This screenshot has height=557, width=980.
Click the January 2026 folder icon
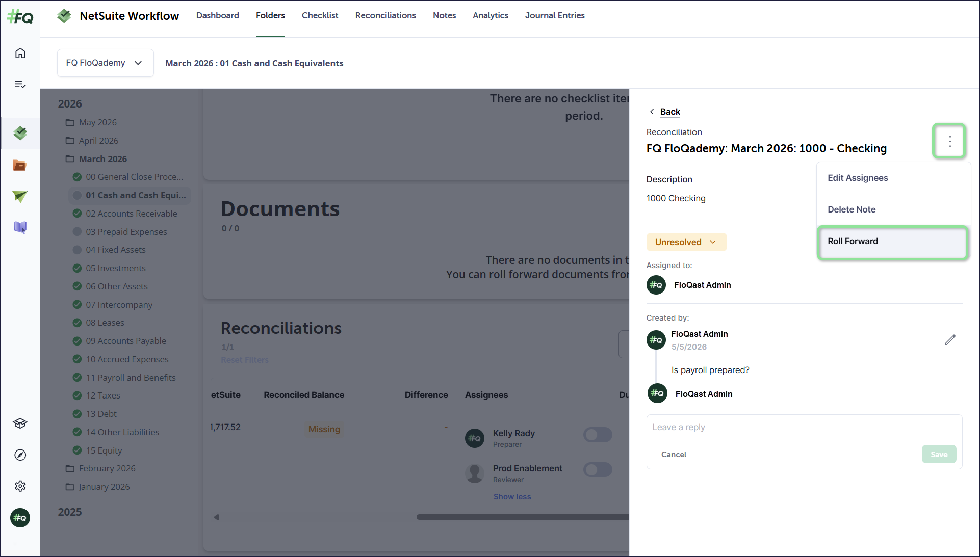tap(70, 487)
